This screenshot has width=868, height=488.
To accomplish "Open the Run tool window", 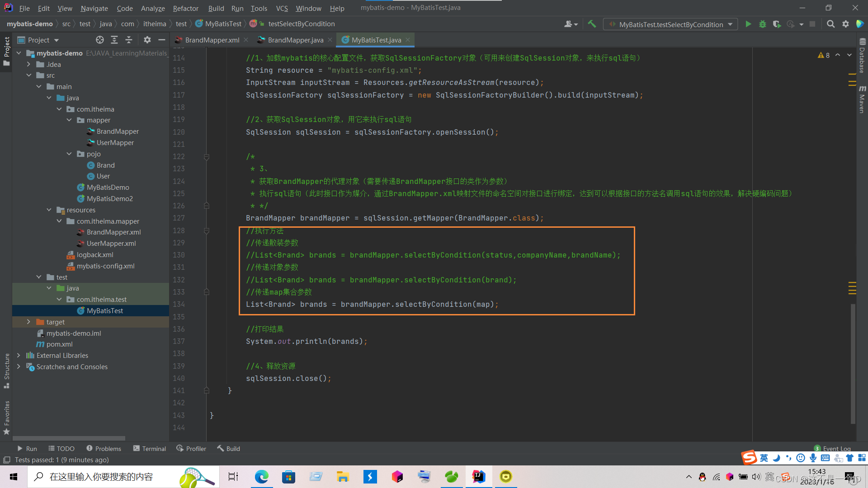I will point(27,449).
